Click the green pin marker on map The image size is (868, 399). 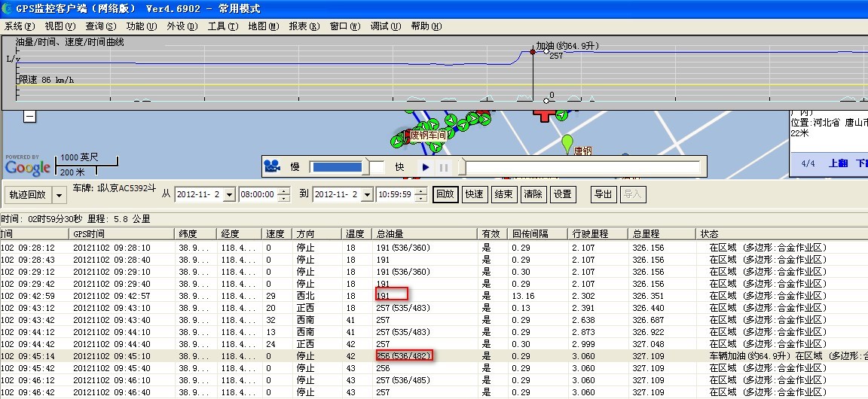567,142
